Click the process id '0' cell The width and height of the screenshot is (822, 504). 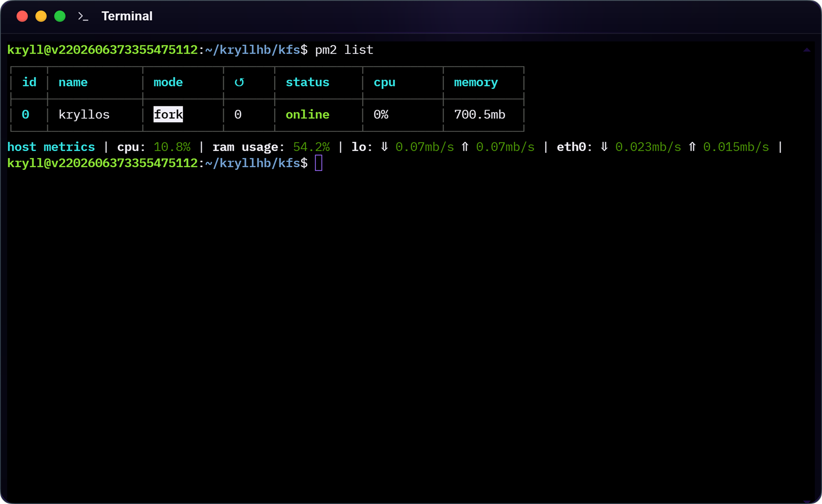26,114
